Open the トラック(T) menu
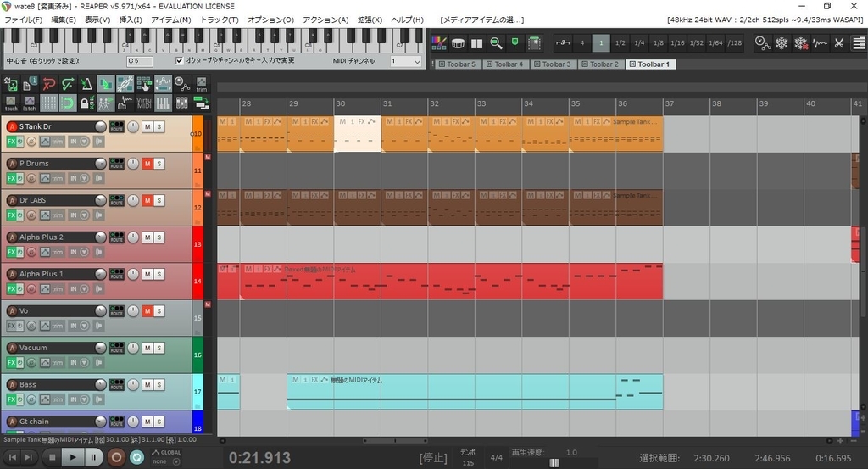Screen dimensions: 868x469 [x=220, y=20]
